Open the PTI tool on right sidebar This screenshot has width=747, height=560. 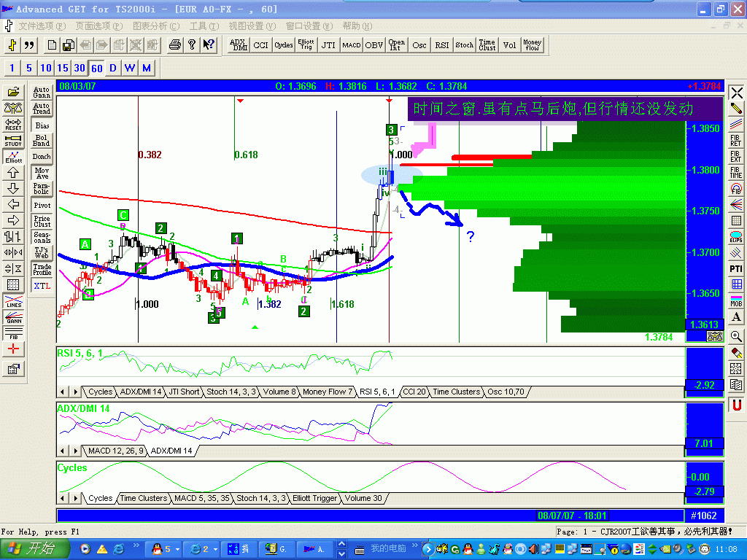coord(737,269)
